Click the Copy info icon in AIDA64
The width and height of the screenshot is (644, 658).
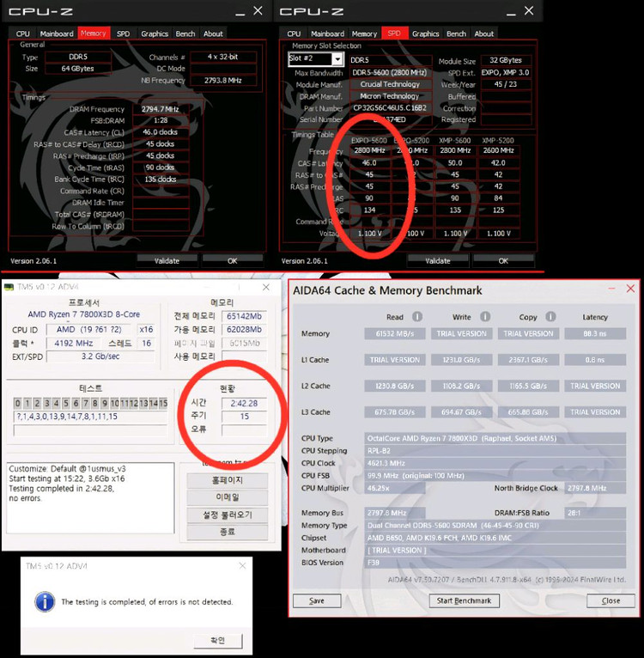click(x=551, y=316)
